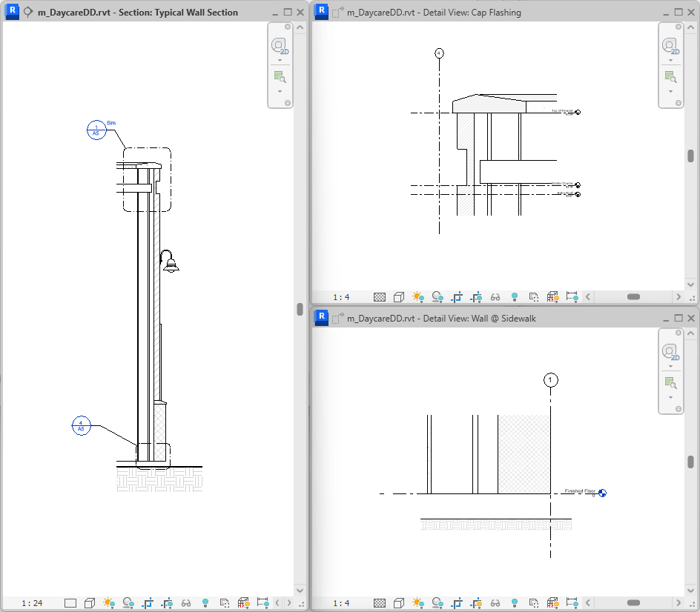Toggle Shadows in Wall @ Sidewalk view

coord(437,603)
